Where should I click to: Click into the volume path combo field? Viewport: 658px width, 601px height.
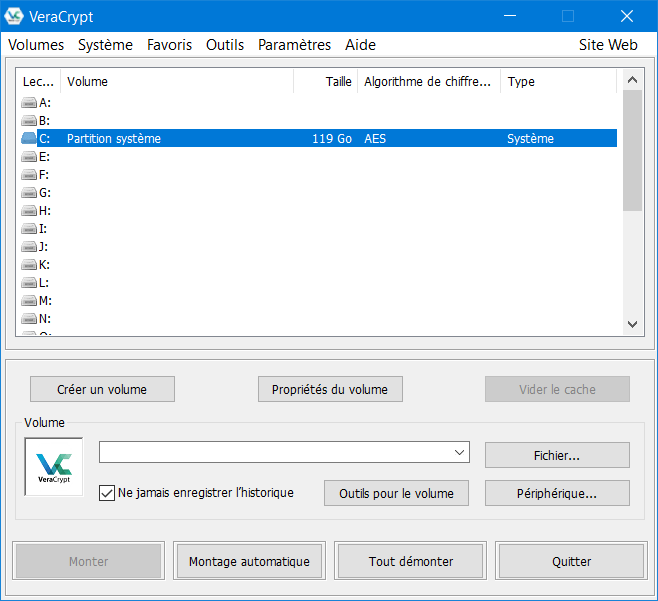tap(284, 452)
